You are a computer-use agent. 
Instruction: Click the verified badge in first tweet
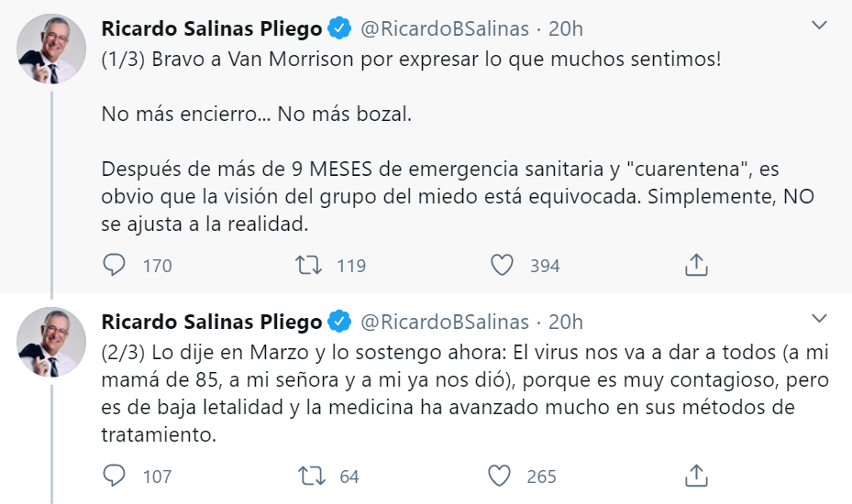[340, 28]
